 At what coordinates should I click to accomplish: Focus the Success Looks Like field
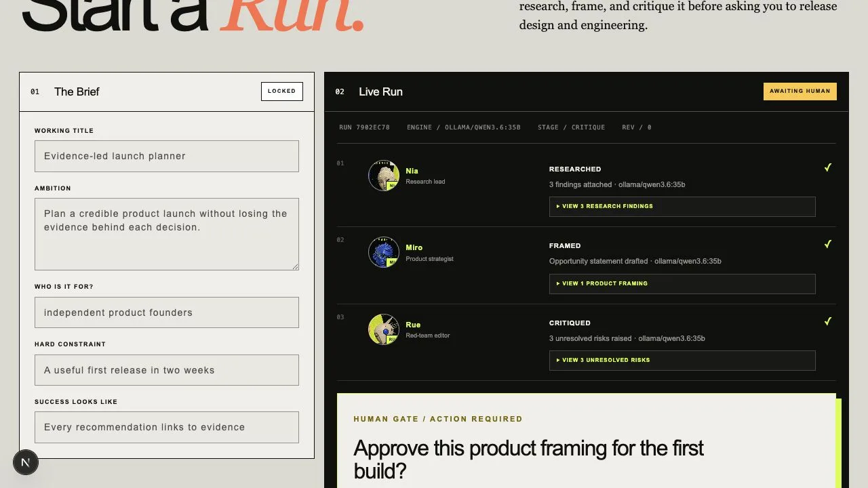(x=167, y=428)
